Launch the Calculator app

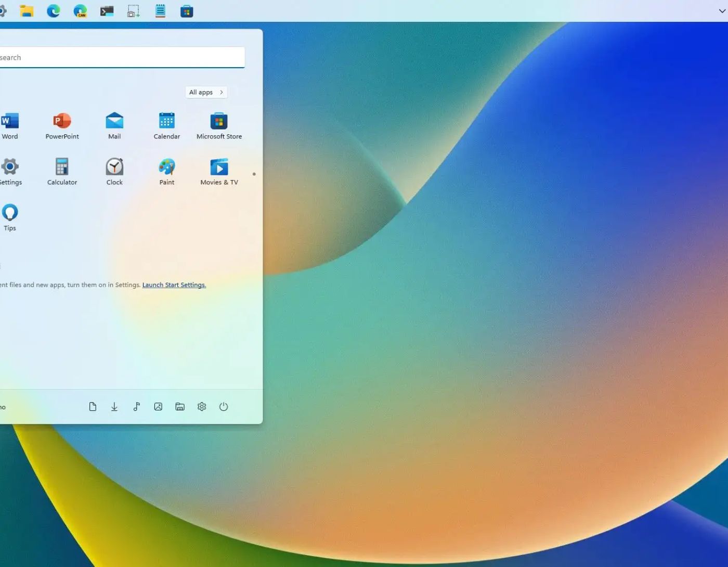tap(62, 172)
